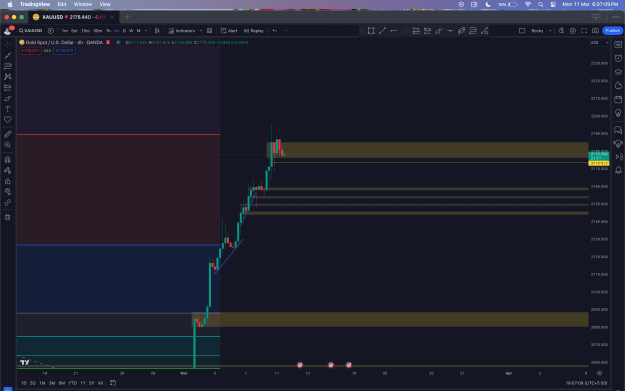
Task: Open the layout setup square icon
Action: [x=522, y=31]
